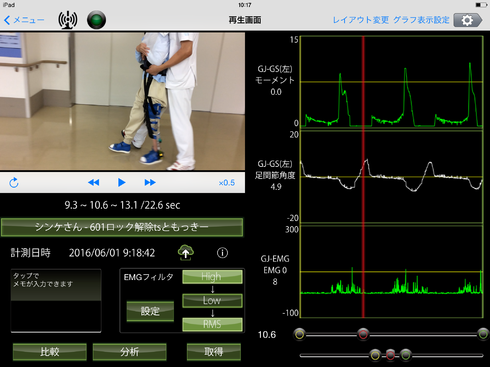The image size is (490, 367).
Task: Show recording info with the i icon
Action: click(x=222, y=253)
